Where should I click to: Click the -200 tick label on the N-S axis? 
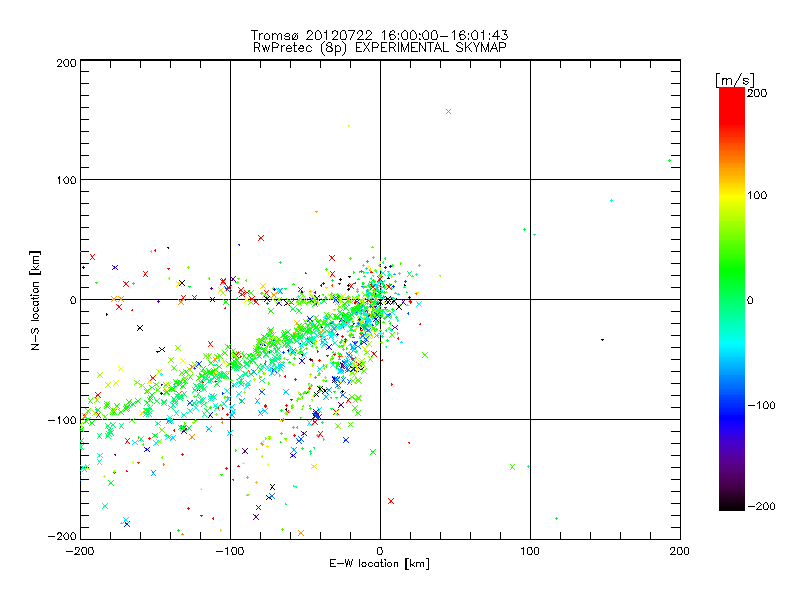(62, 536)
